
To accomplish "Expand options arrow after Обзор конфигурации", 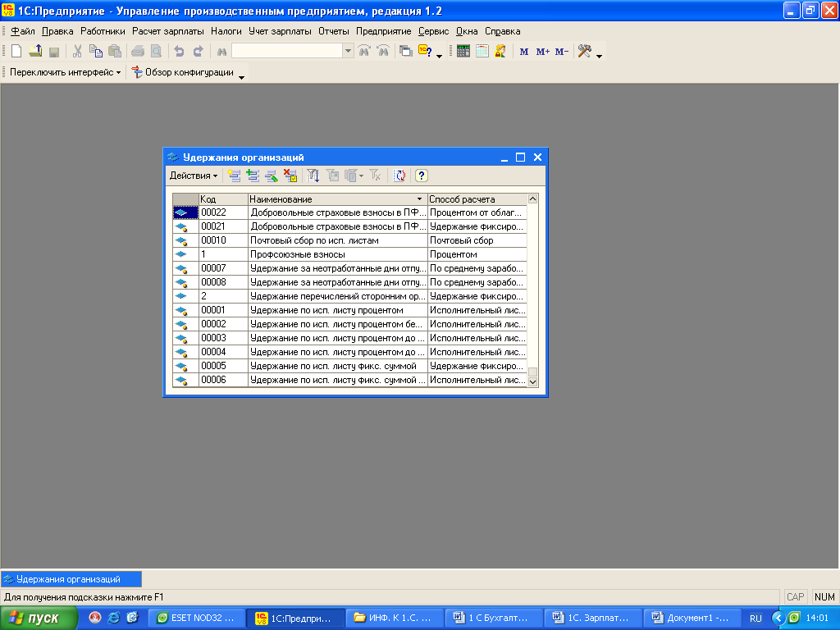I will click(242, 76).
